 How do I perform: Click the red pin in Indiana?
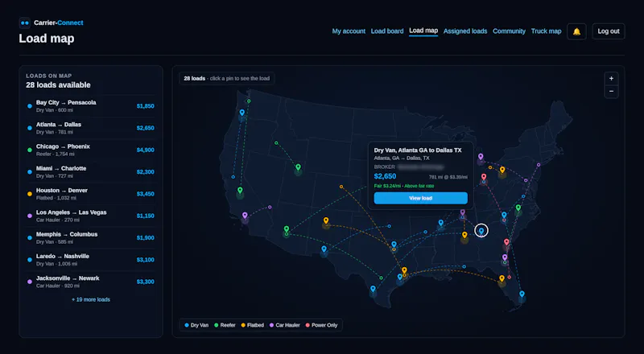point(484,178)
